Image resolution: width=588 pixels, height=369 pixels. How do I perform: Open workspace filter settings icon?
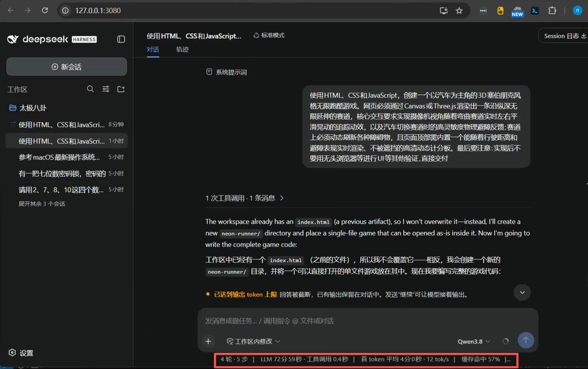coord(106,89)
